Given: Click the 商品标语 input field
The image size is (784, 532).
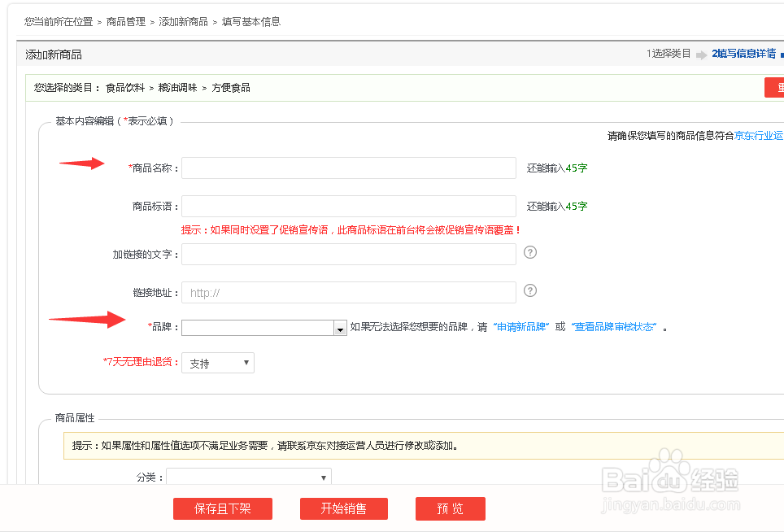Looking at the screenshot, I should (x=348, y=206).
